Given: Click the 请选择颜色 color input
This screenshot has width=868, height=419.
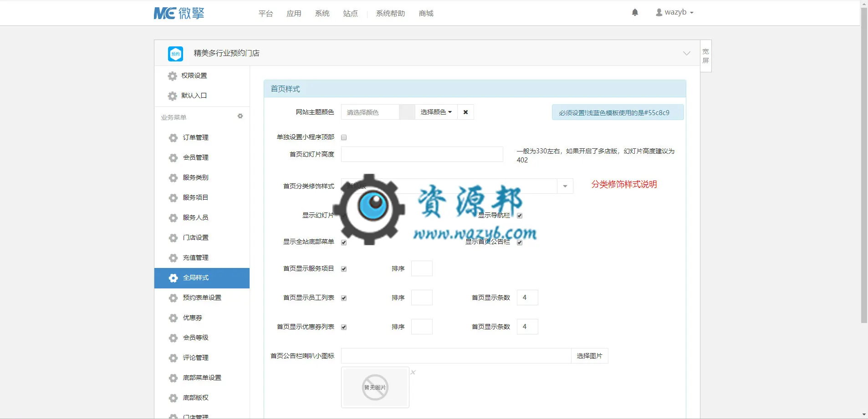Looking at the screenshot, I should tap(370, 112).
